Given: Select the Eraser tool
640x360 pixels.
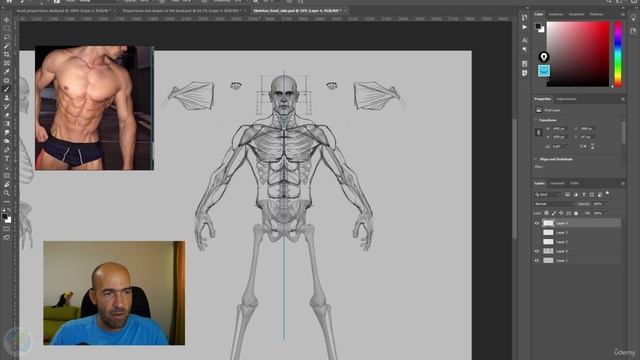Looking at the screenshot, I should coord(7,115).
